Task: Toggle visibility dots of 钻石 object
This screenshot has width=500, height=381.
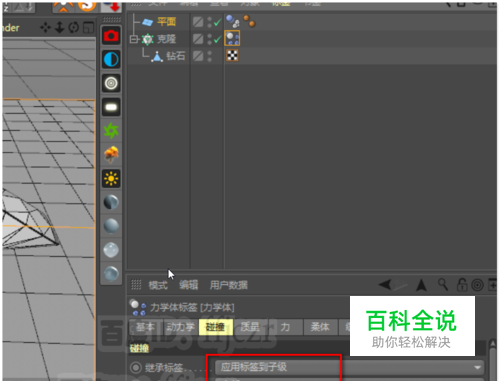Action: click(209, 56)
